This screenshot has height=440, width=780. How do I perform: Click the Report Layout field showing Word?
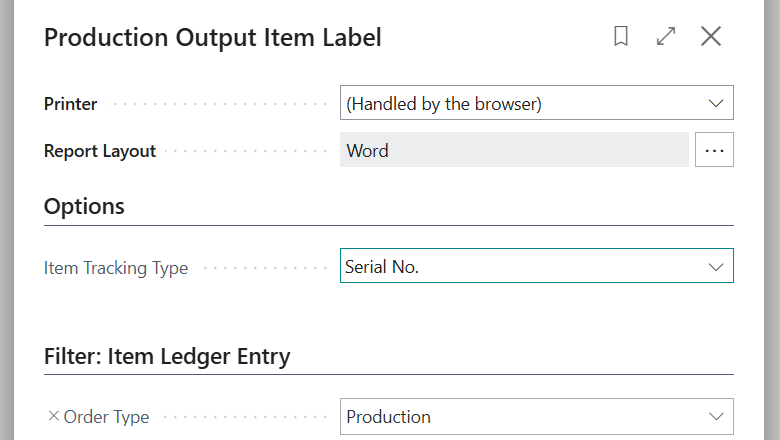click(514, 150)
